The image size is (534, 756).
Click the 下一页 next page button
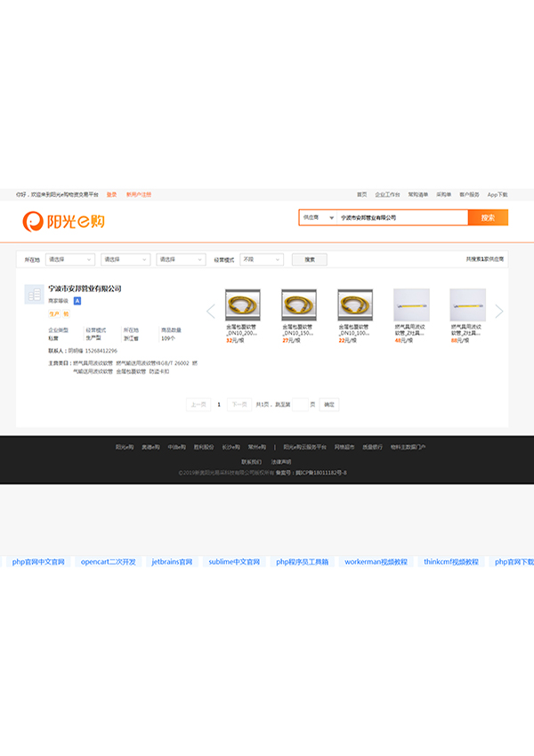coord(239,404)
